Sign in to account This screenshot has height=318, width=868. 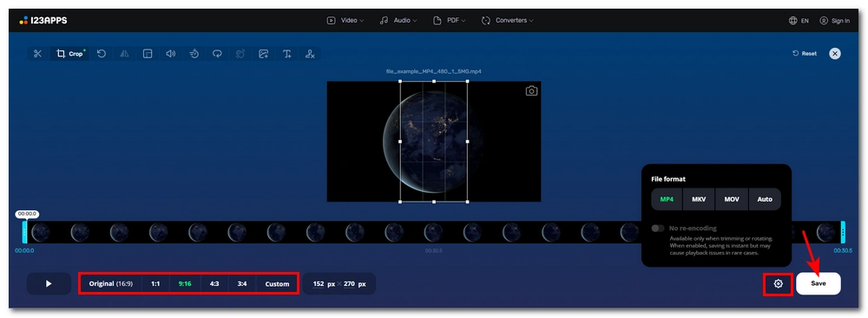835,21
